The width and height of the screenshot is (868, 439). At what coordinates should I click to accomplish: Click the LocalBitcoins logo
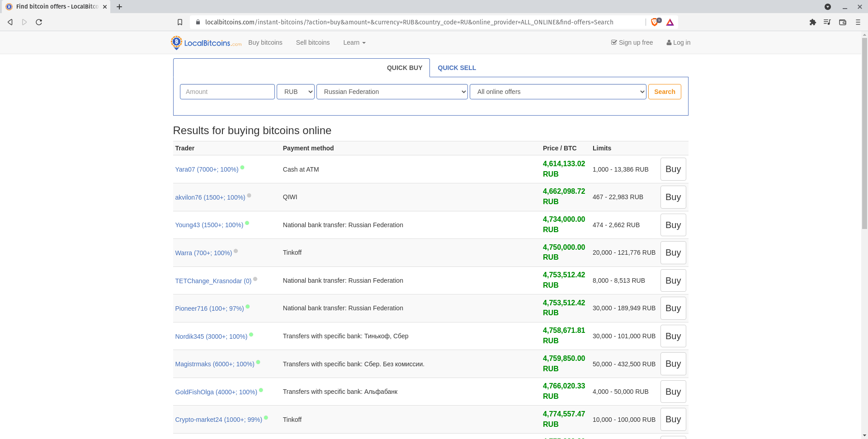pyautogui.click(x=206, y=42)
